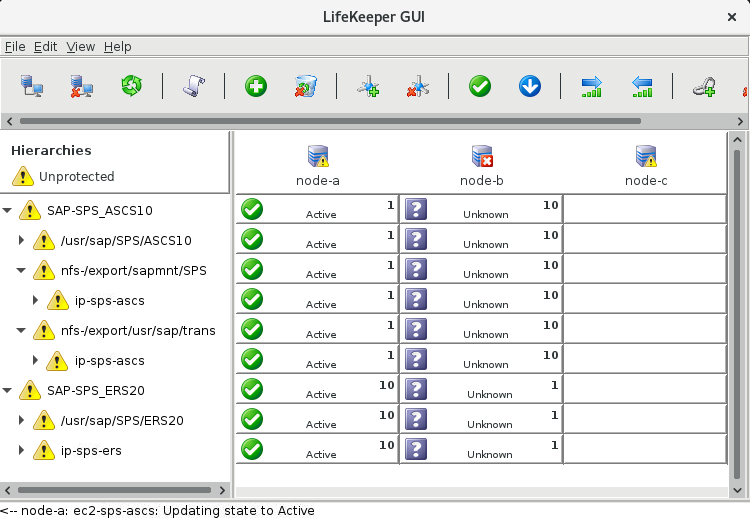
Task: Close the LifeKeeper GUI window
Action: [732, 17]
